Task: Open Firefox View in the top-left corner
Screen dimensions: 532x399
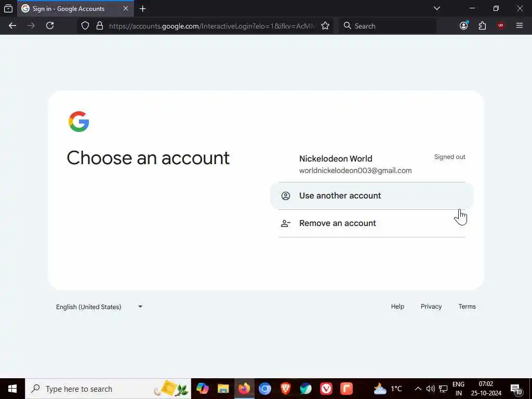Action: 8,8
